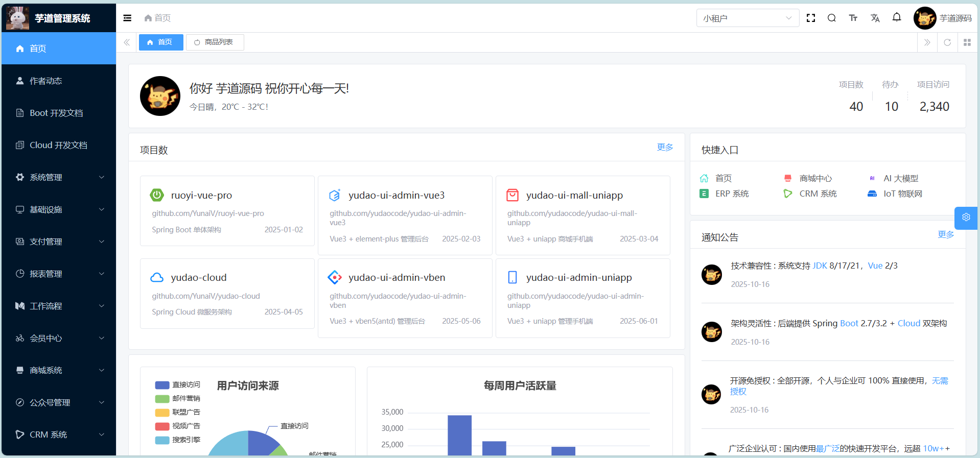Click the 待办 count 10

pos(891,107)
